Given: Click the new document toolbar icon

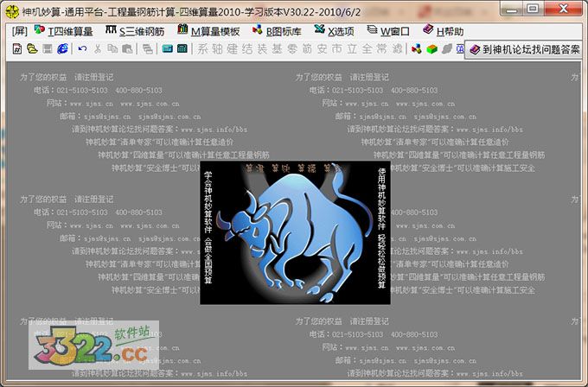Looking at the screenshot, I should point(17,48).
